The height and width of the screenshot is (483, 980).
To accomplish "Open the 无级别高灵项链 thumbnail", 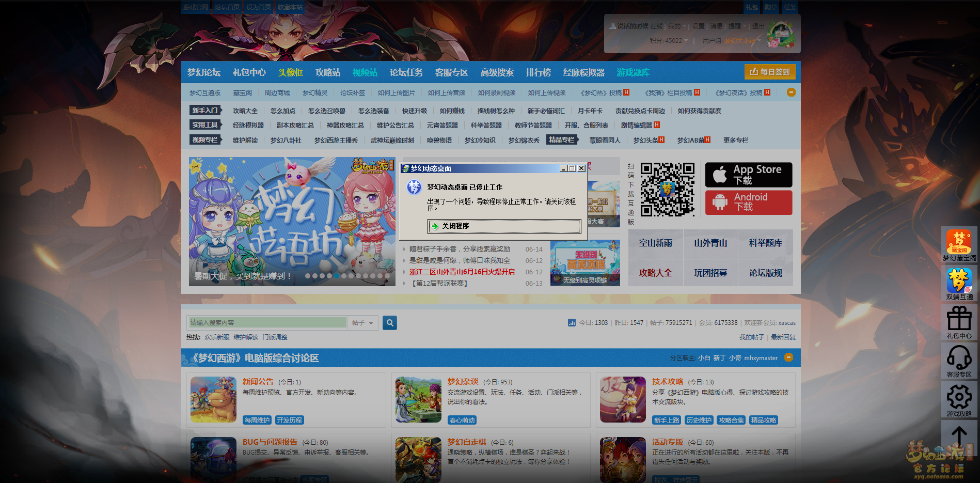I will (585, 263).
